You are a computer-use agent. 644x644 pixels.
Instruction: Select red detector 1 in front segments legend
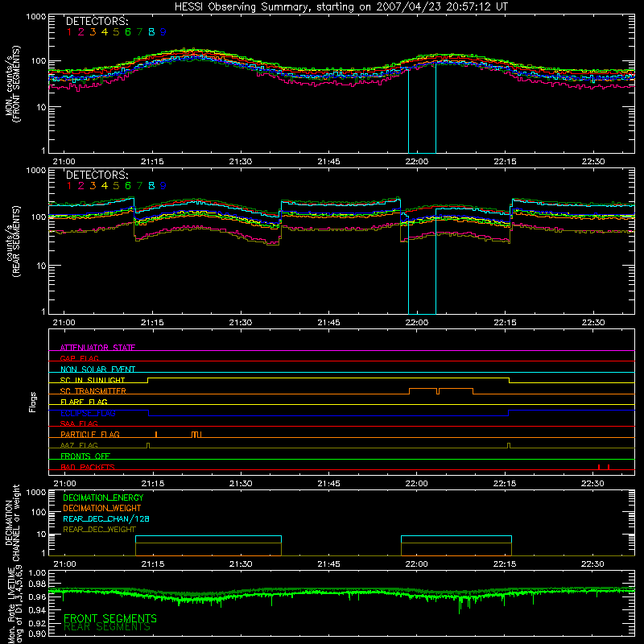(x=69, y=31)
